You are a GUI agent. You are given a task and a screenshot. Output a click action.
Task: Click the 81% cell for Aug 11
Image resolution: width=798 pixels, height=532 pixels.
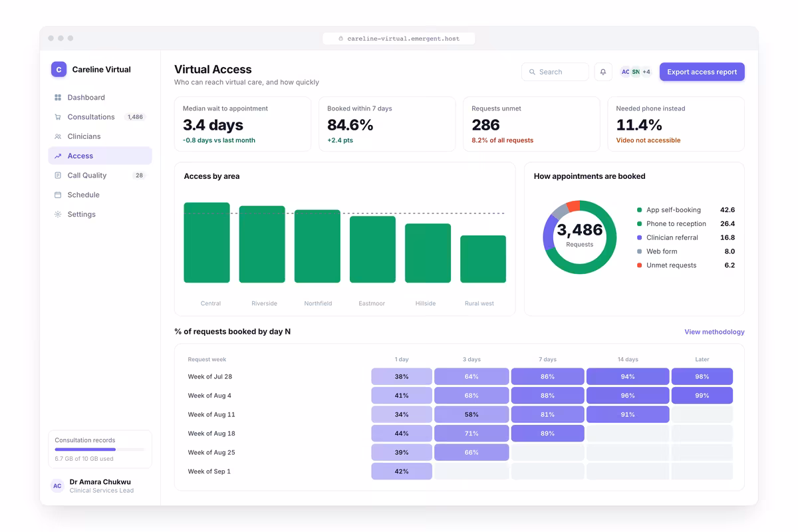[548, 414]
